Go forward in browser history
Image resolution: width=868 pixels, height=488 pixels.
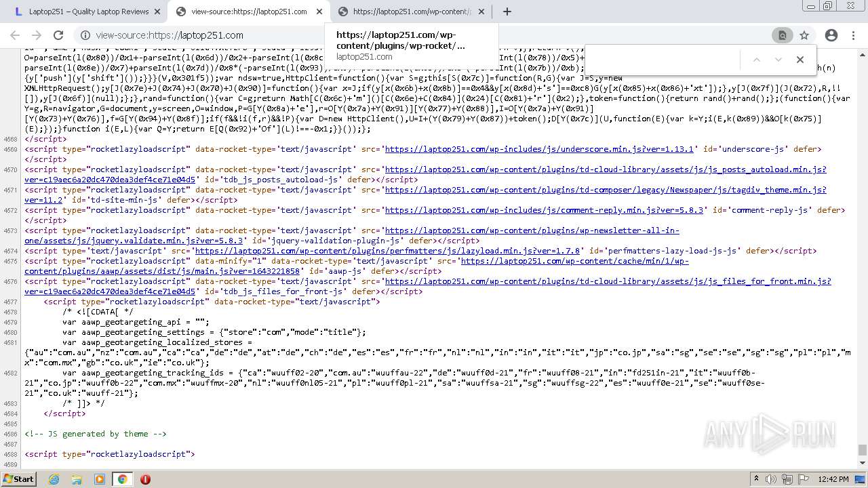[37, 35]
